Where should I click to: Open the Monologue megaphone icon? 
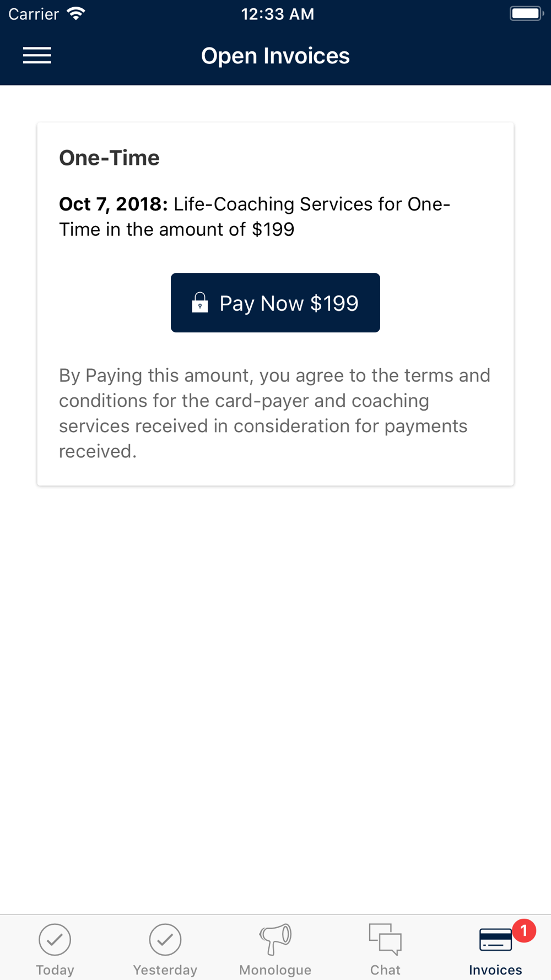click(275, 939)
